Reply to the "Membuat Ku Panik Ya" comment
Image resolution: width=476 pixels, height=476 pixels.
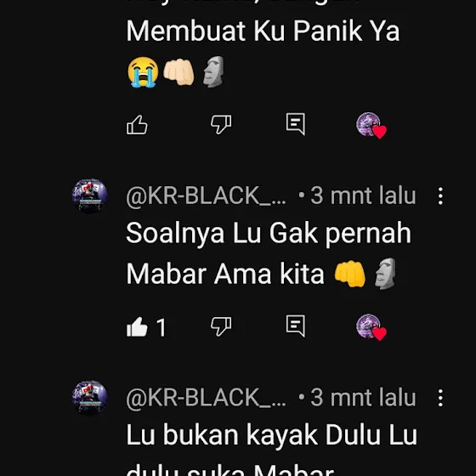[x=296, y=124]
